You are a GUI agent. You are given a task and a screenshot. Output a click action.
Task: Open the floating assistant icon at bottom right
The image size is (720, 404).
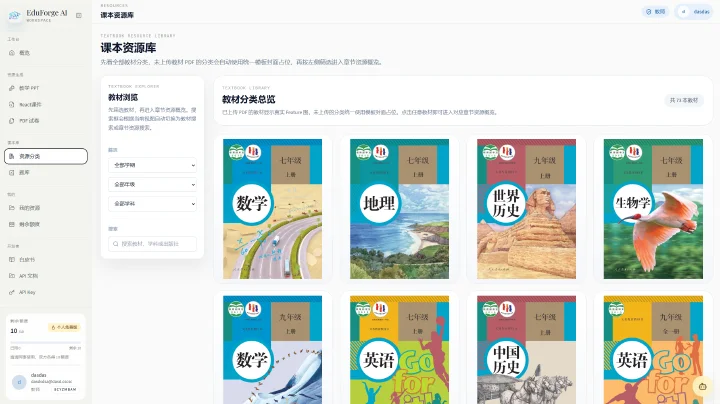(x=703, y=387)
